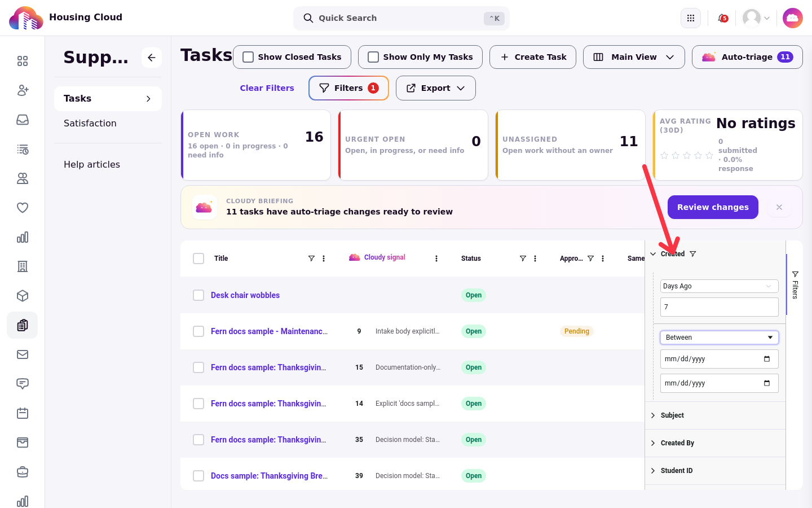Open the Days Ago filter dropdown
This screenshot has width=812, height=508.
click(720, 286)
